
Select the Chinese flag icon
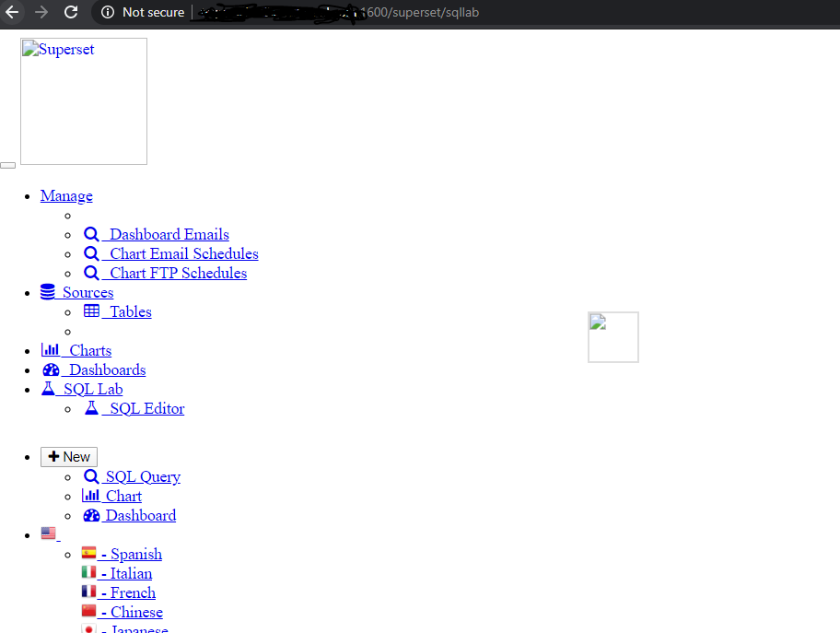89,611
